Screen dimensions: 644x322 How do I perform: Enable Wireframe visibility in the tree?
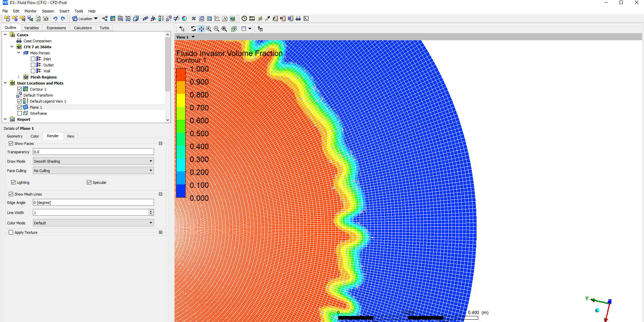20,113
